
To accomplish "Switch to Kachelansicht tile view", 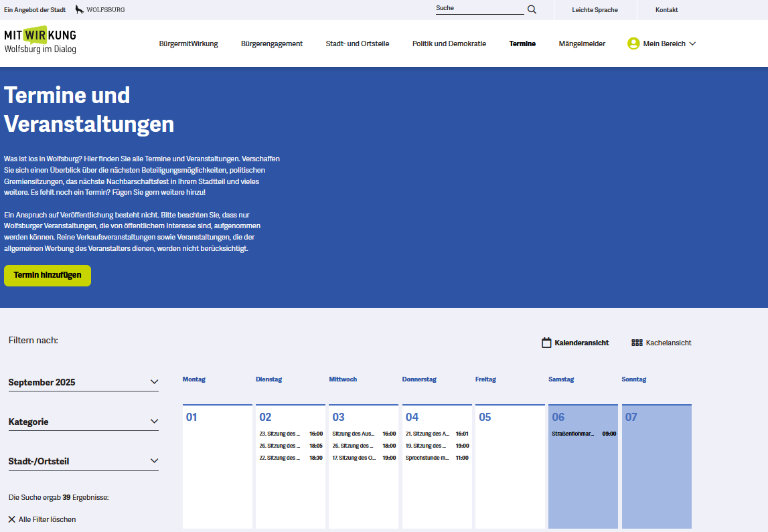I will click(x=668, y=343).
